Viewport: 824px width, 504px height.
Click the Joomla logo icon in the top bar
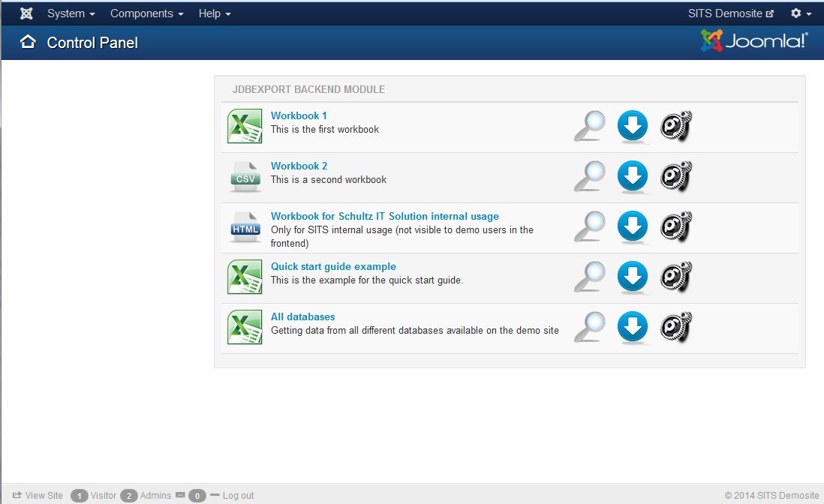(26, 13)
